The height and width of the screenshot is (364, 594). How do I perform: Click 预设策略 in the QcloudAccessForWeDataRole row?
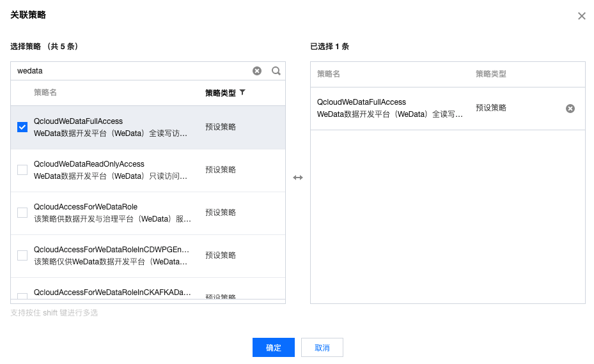coord(221,212)
